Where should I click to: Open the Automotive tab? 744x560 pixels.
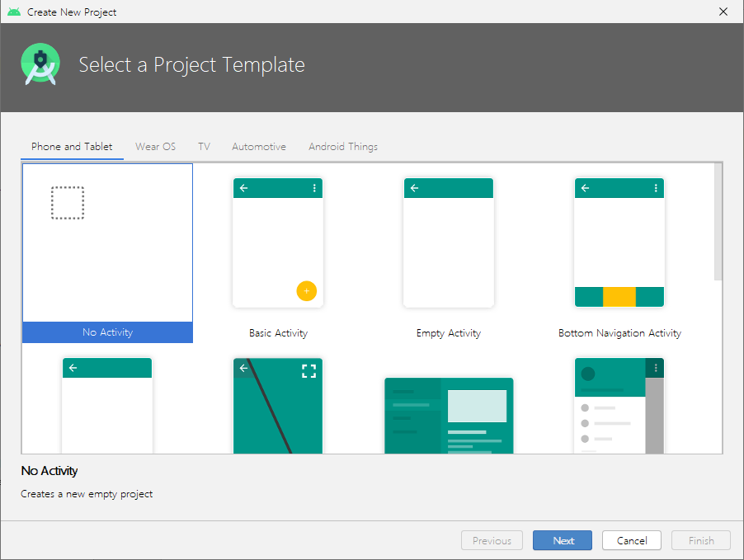click(x=259, y=147)
